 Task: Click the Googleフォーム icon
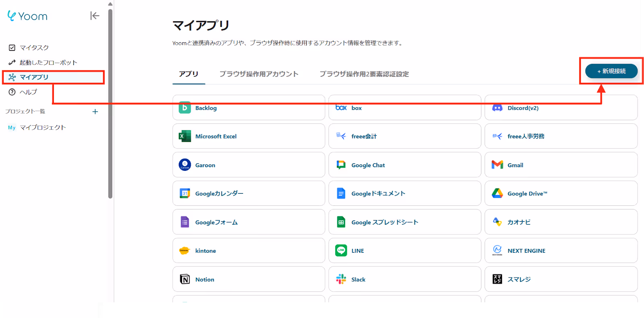(185, 222)
